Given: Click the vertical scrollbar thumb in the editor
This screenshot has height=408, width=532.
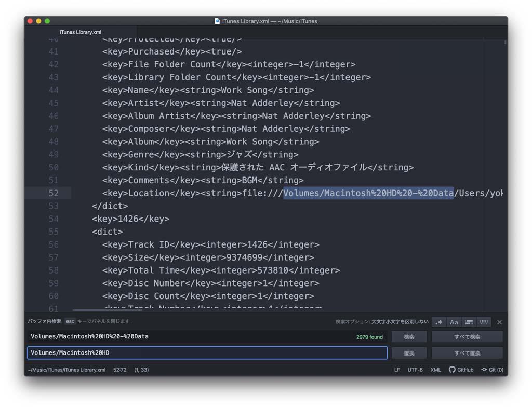Looking at the screenshot, I should [x=505, y=43].
